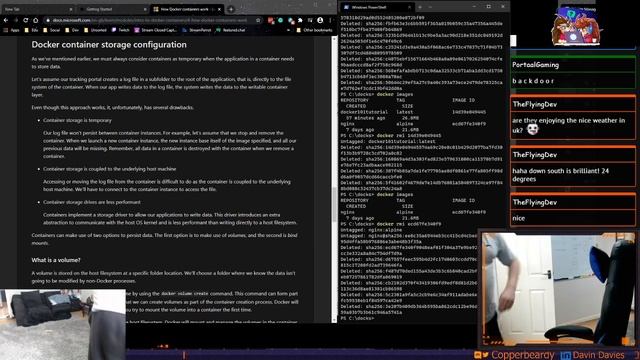Click the What is a volume? heading
Viewport: 640px width, 360px height.
coord(56,260)
